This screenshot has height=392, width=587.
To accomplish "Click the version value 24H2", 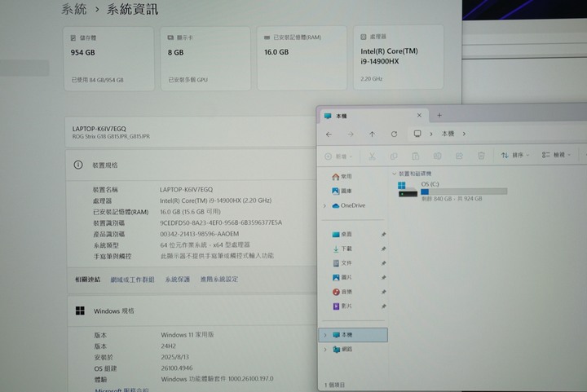I will point(169,346).
